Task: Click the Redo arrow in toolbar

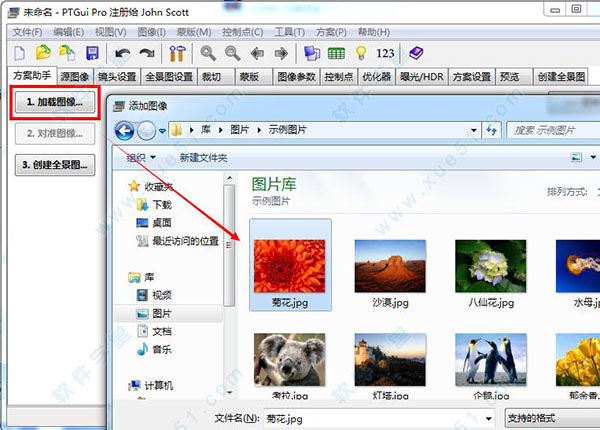Action: coord(147,53)
